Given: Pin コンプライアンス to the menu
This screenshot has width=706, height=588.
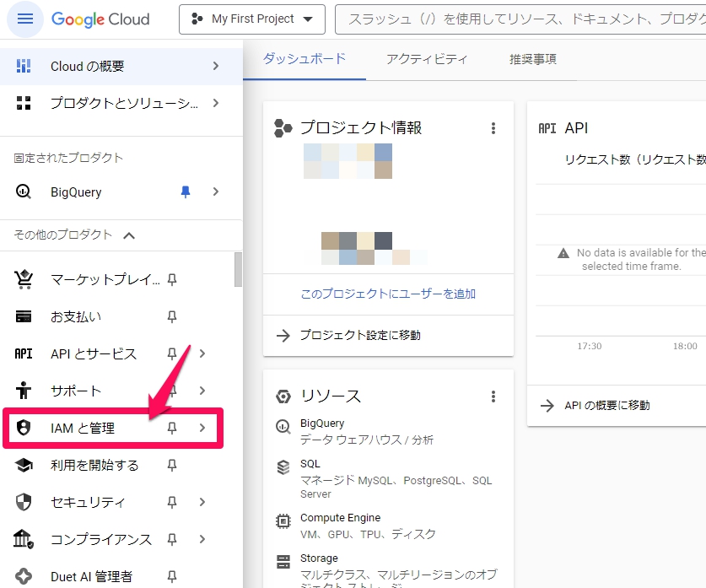Looking at the screenshot, I should coord(171,539).
